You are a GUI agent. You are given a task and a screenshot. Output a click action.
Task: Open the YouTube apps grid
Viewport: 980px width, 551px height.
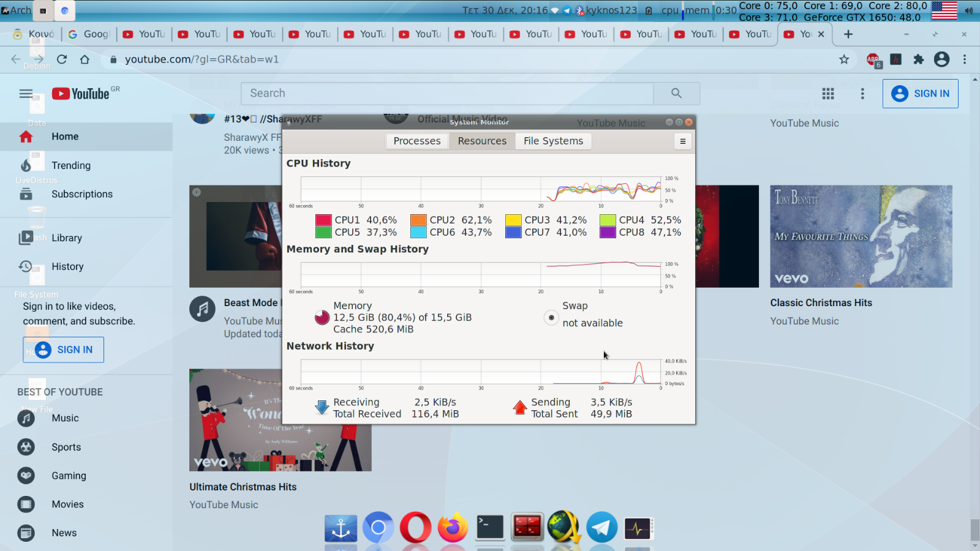pos(828,94)
